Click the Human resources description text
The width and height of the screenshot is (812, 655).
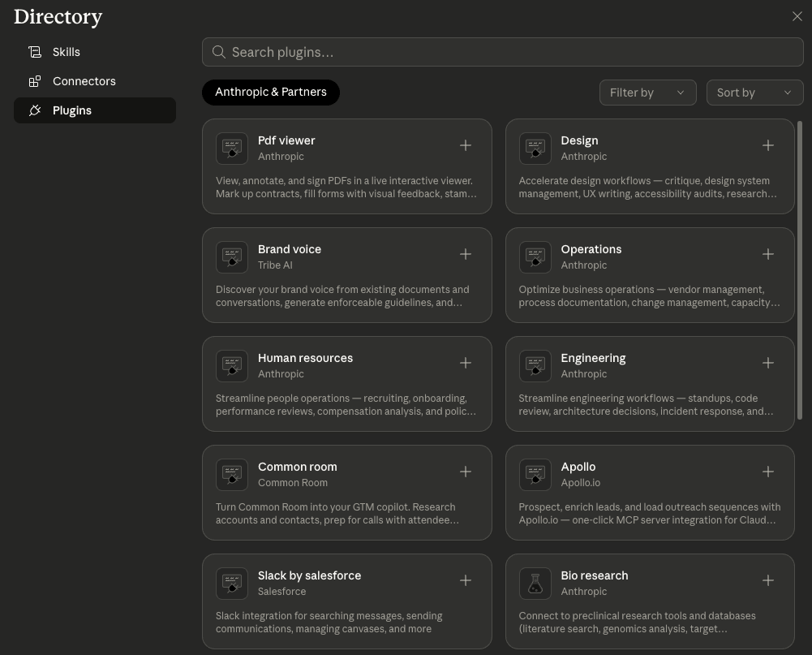[x=346, y=405]
